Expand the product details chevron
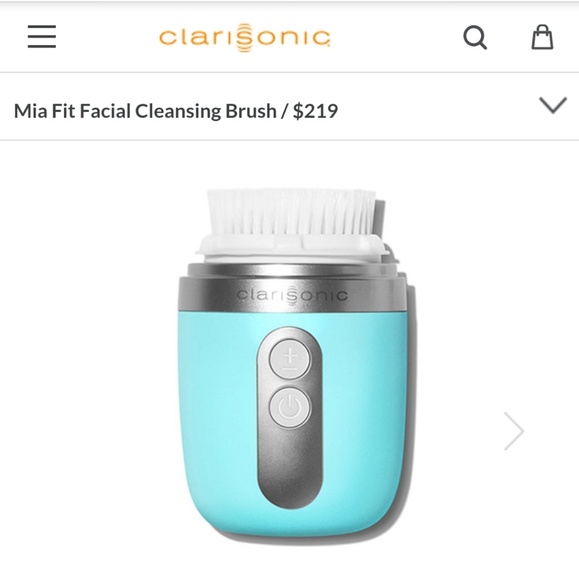 point(553,105)
